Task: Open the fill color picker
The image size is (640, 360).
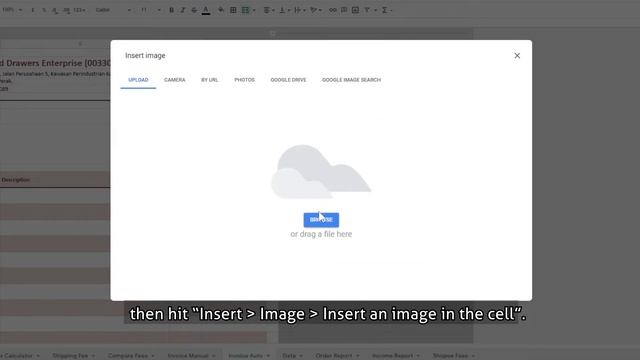Action: tap(221, 10)
